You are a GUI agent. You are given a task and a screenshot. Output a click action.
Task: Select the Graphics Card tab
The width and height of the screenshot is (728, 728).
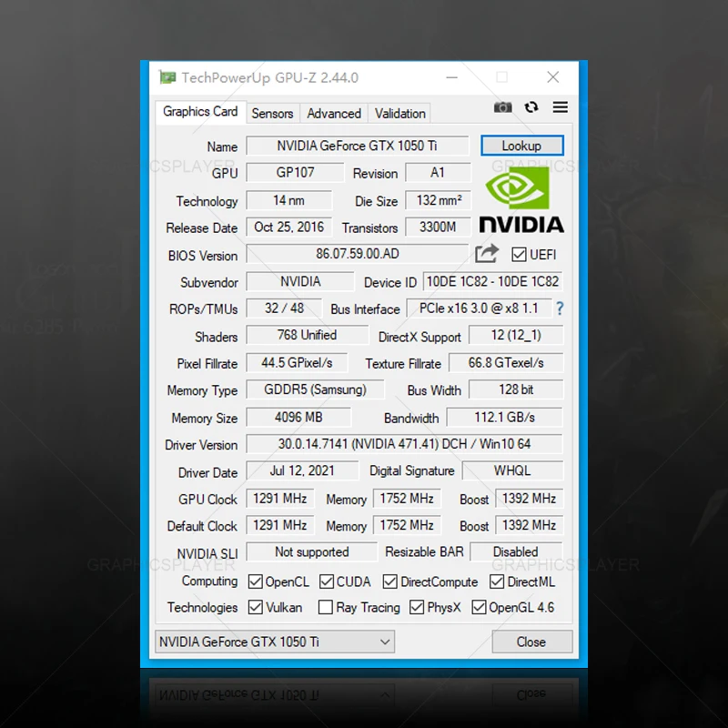tap(200, 112)
